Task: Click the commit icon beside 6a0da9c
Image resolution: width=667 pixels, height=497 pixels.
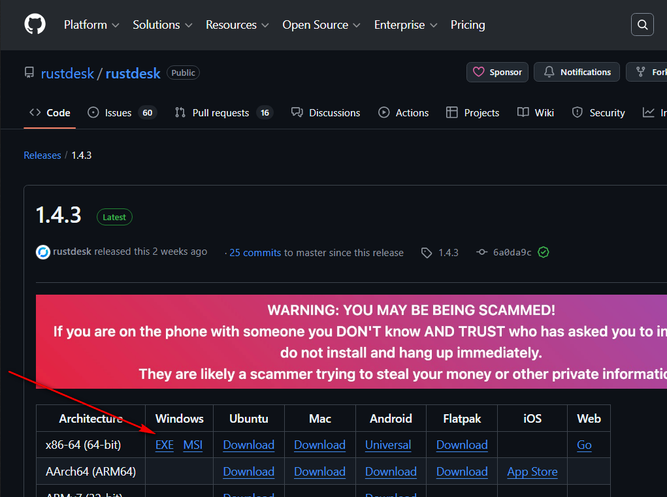Action: (x=482, y=252)
